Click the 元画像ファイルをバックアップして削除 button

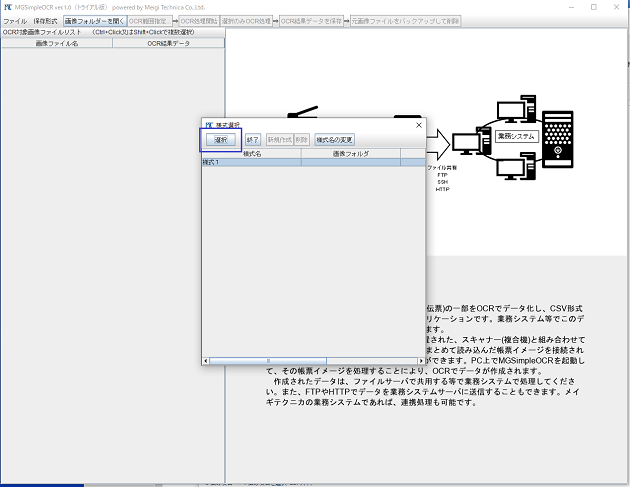coord(405,21)
